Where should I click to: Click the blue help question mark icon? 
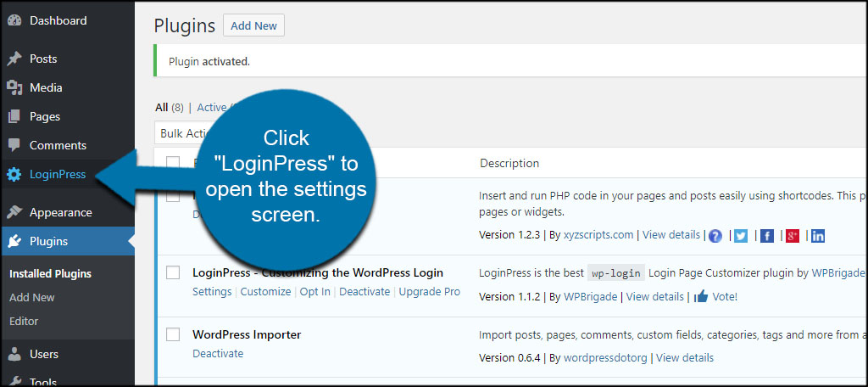coord(715,236)
